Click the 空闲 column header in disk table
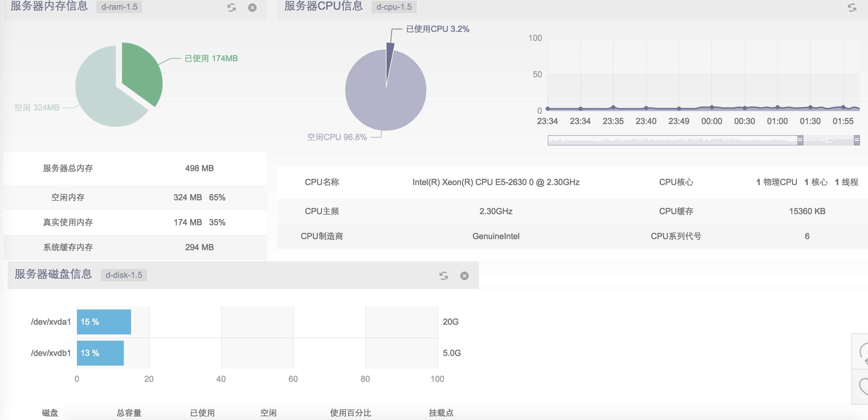This screenshot has height=420, width=868. pyautogui.click(x=269, y=413)
